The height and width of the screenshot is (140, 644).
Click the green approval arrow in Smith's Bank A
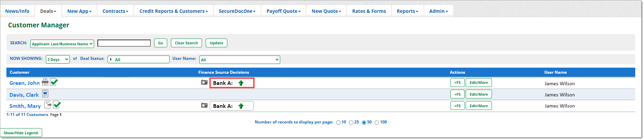coord(241,106)
